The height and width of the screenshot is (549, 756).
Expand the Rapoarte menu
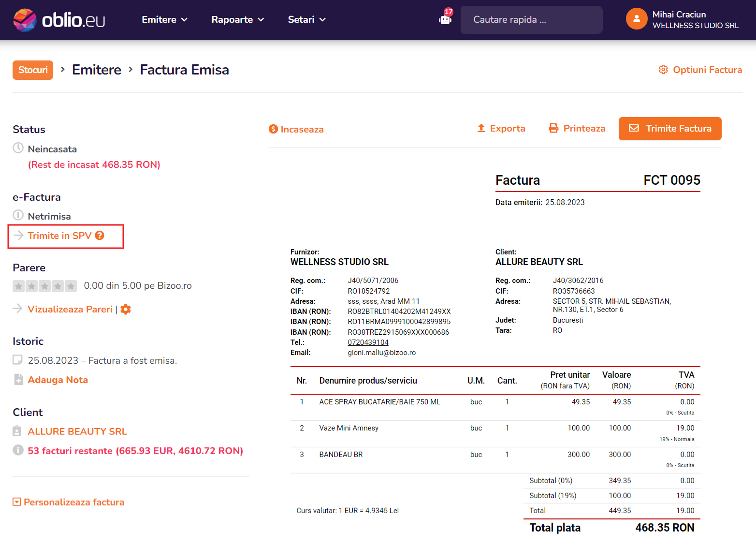tap(238, 20)
